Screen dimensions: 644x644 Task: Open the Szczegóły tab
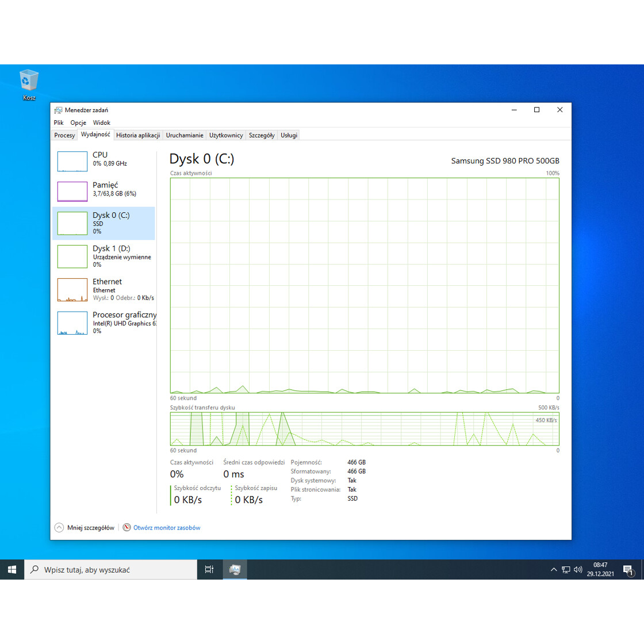pos(262,135)
